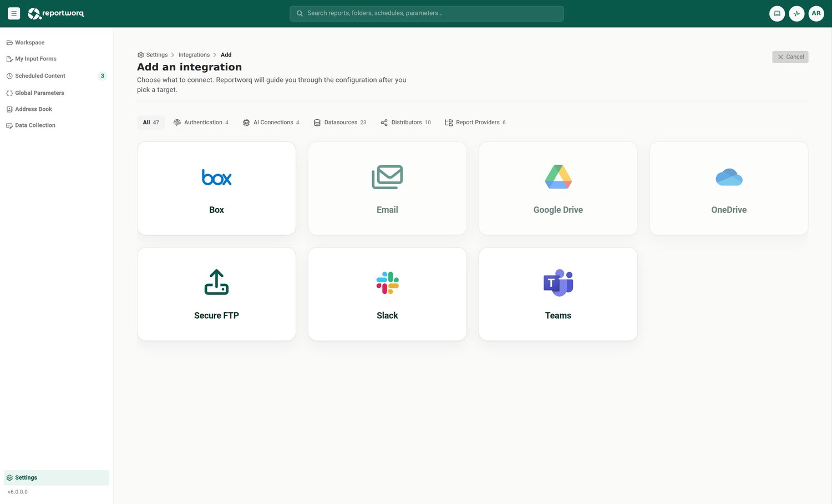Viewport: 832px width, 504px height.
Task: Click the Settings breadcrumb link
Action: [x=153, y=55]
